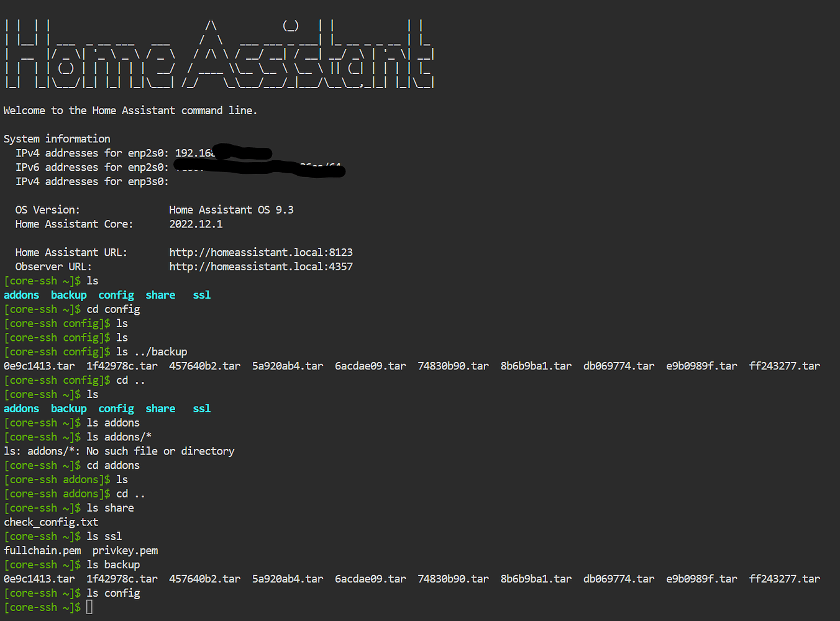Select 457640b2.tar under the 'ls ../backup' output
The image size is (840, 621).
[204, 366]
